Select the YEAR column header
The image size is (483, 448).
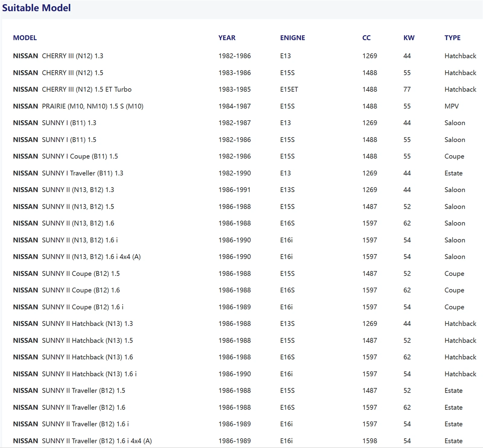point(227,38)
